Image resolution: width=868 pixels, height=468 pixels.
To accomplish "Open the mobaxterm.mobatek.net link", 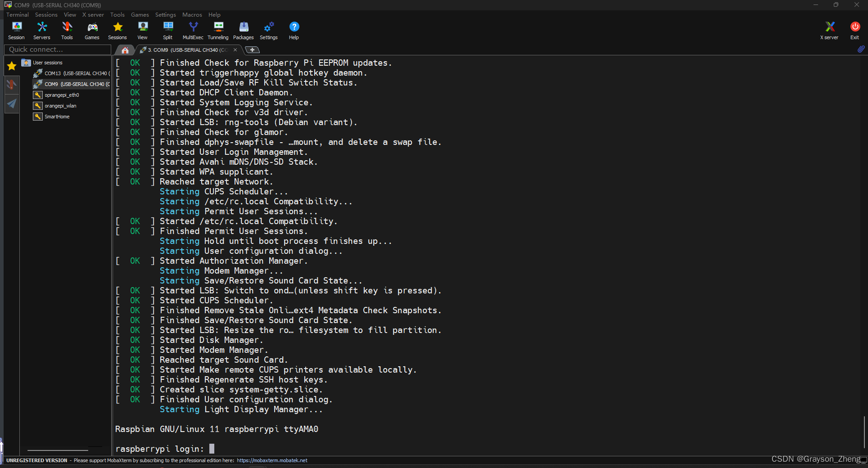I will tap(272, 460).
